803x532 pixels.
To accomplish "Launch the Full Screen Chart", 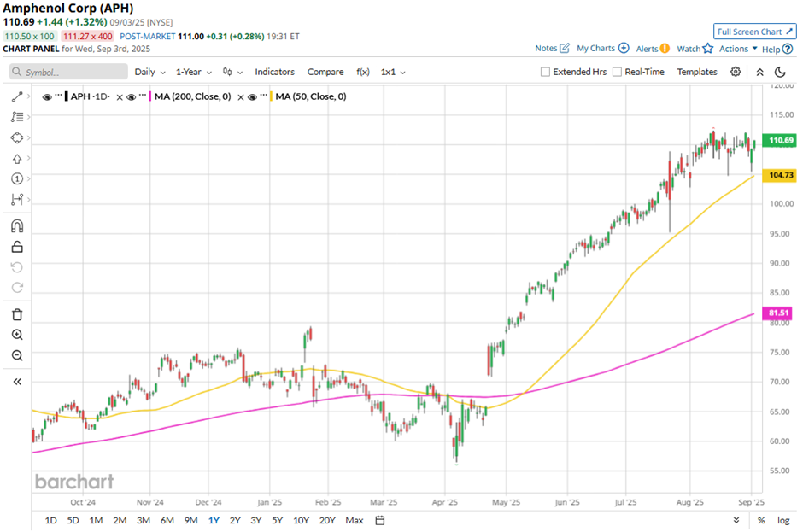I will coord(755,32).
